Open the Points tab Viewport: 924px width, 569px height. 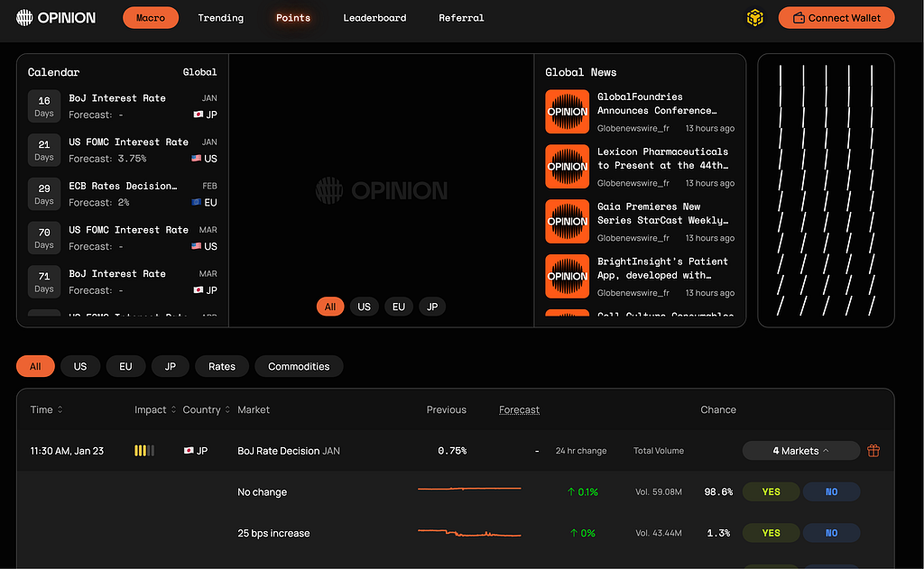(x=293, y=18)
